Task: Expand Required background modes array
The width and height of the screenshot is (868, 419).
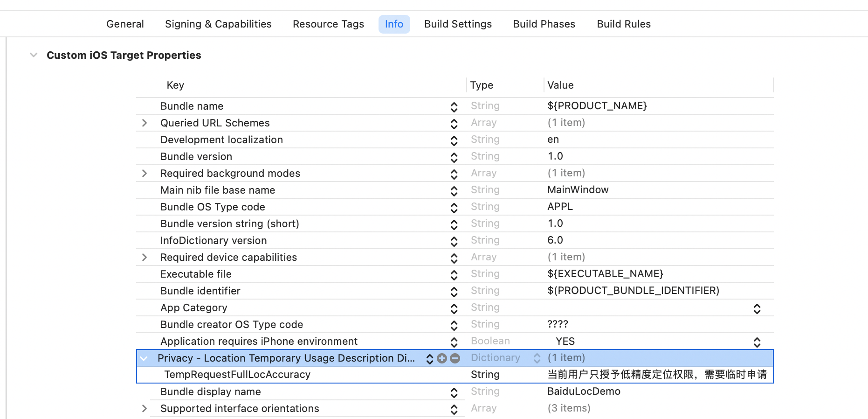Action: pyautogui.click(x=145, y=174)
